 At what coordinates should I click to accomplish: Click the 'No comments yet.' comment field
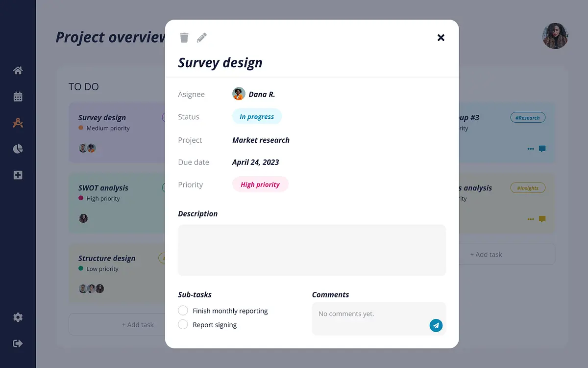click(x=370, y=314)
